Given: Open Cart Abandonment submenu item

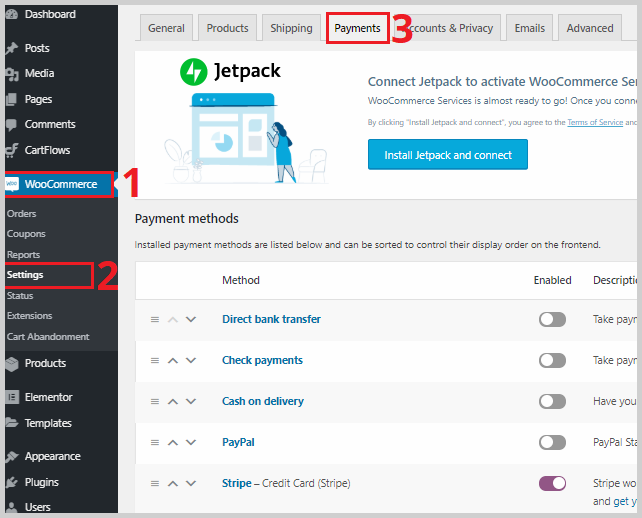Looking at the screenshot, I should click(48, 337).
